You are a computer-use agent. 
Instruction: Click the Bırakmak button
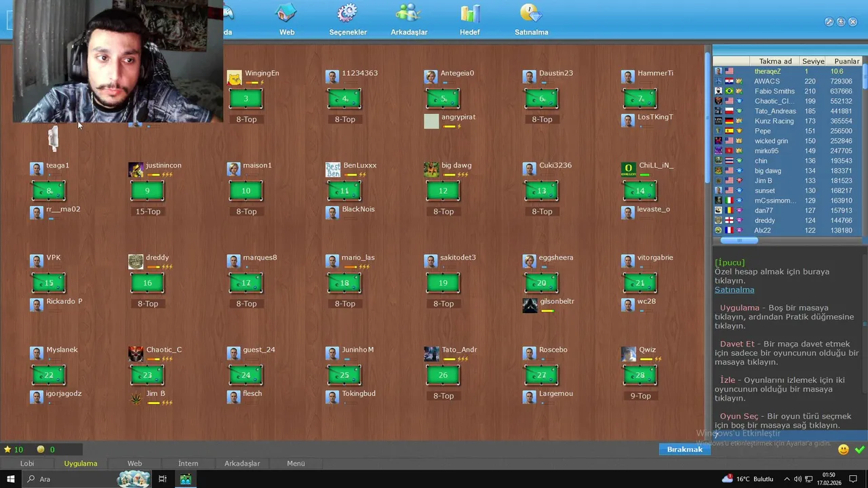coord(684,449)
